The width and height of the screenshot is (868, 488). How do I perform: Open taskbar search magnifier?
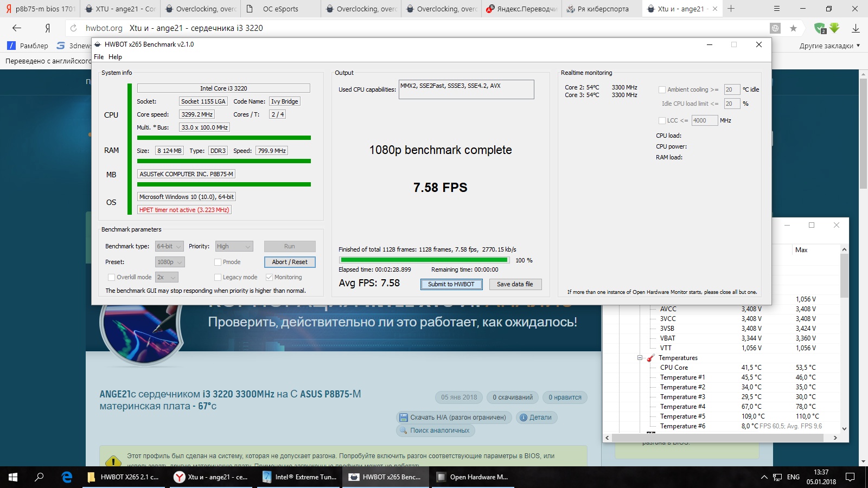coord(39,477)
